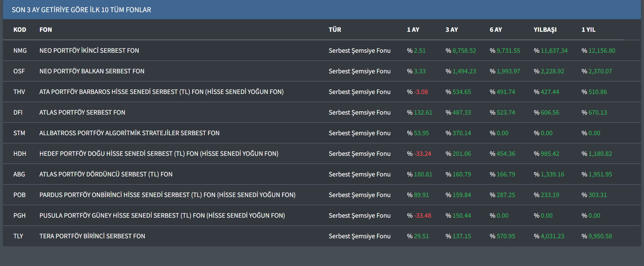644x266 pixels.
Task: Open HEDEF PORTFÖY DOĞU fund page
Action: [x=159, y=153]
